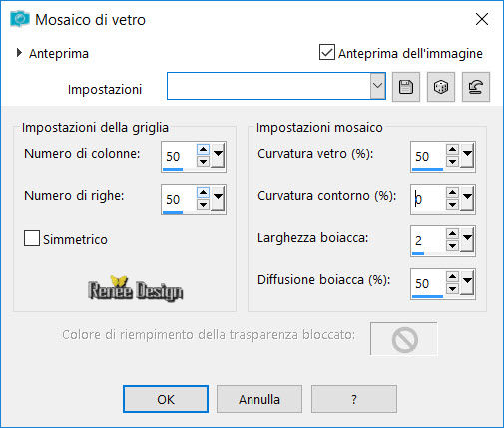
Task: Click the blue slider under Curvatura vetro value
Action: pos(427,169)
